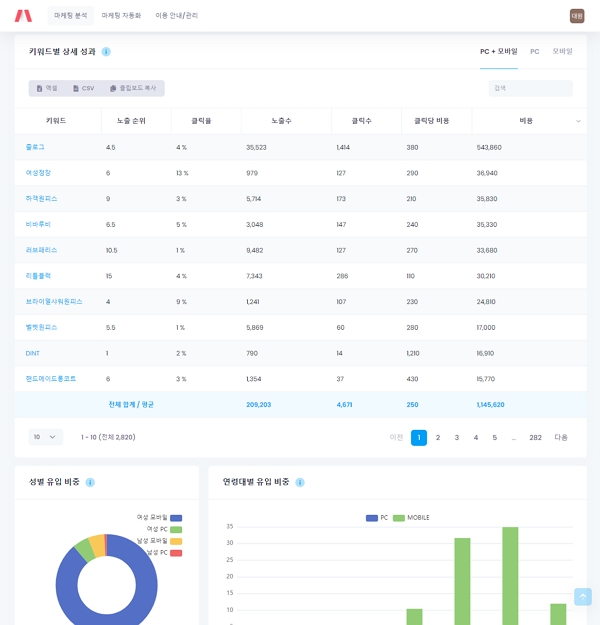Screen dimensions: 600x625
Task: Copy the table with 클립보드 복사
Action: click(x=133, y=88)
